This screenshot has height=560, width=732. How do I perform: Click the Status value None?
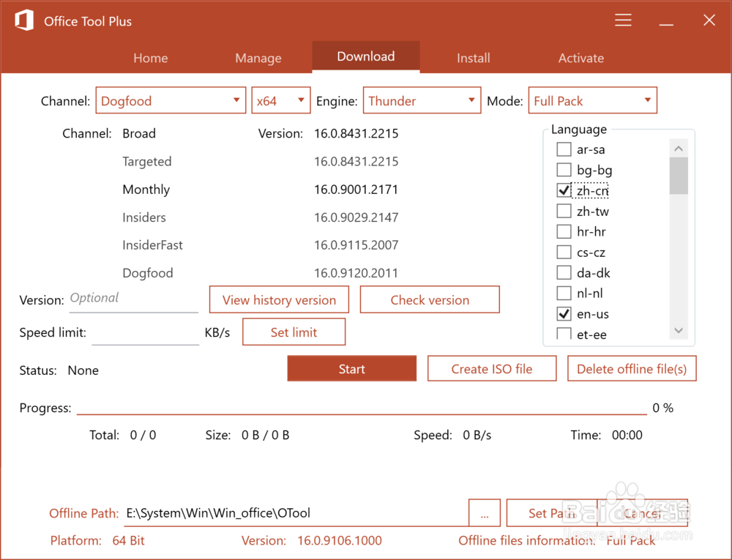(x=83, y=370)
